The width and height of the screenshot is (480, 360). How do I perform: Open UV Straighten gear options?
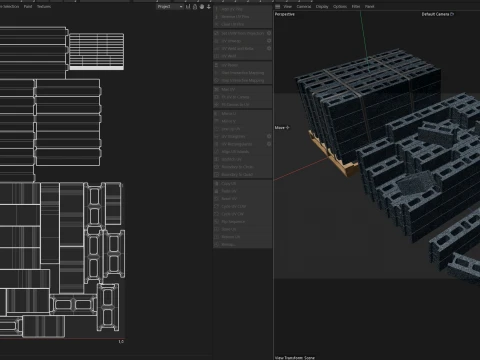coord(269,136)
